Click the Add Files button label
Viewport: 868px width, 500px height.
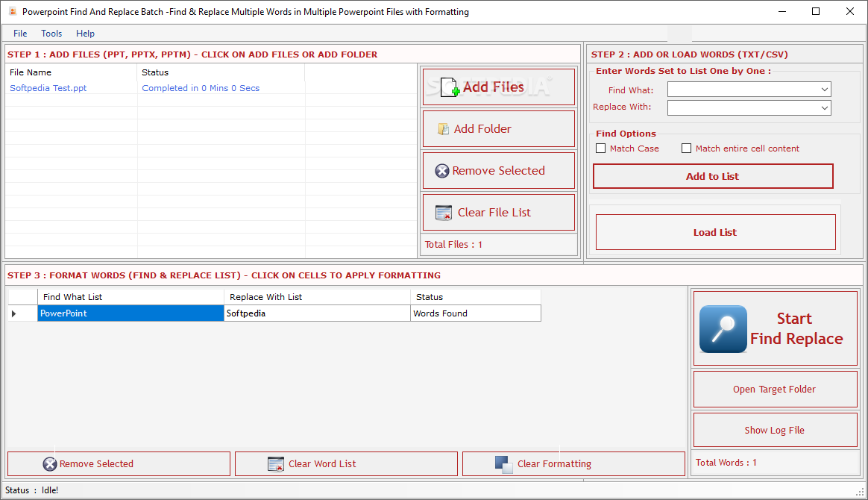493,87
